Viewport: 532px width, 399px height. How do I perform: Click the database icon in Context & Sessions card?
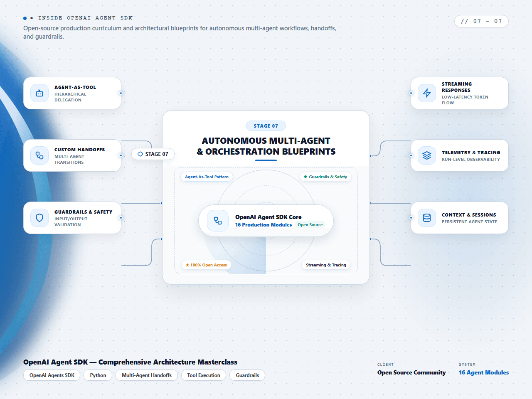(x=427, y=218)
